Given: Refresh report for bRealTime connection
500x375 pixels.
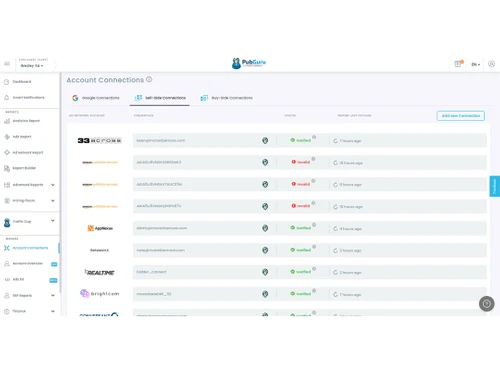Looking at the screenshot, I should click(336, 273).
